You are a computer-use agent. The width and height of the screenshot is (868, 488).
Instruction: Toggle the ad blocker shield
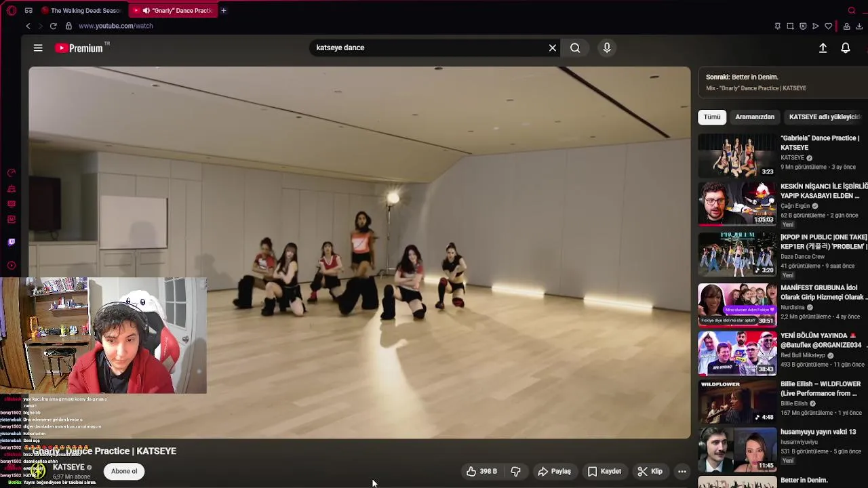pos(803,26)
